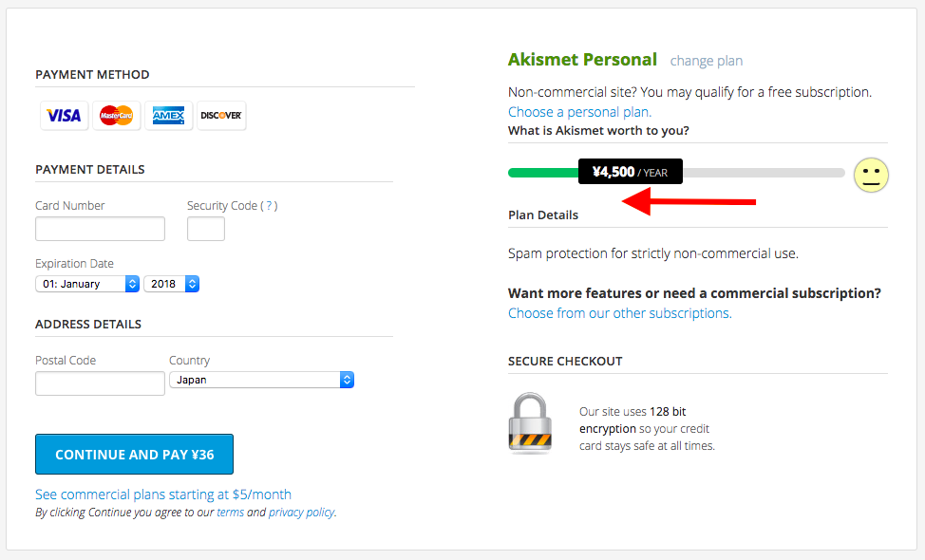The height and width of the screenshot is (560, 925).
Task: See commercial plans starting at $5/month
Action: pos(163,495)
